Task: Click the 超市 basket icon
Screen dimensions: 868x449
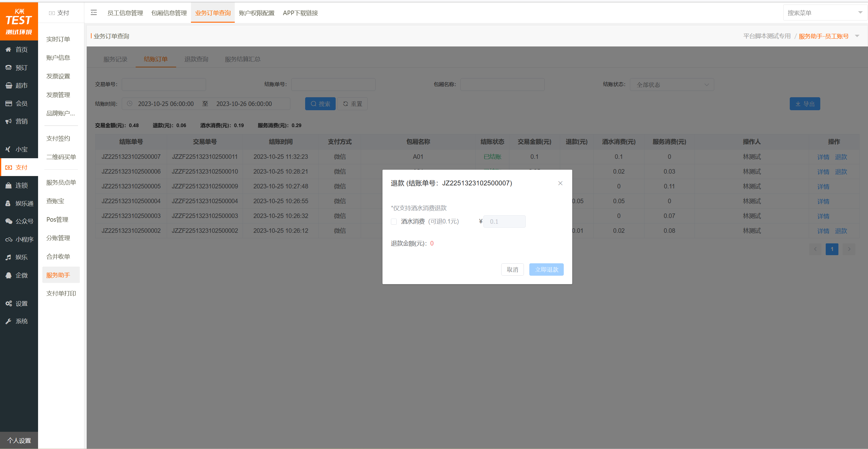Action: tap(8, 85)
